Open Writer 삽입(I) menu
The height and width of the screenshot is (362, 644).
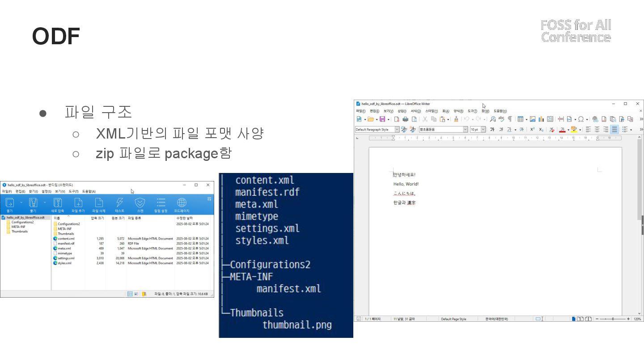click(402, 111)
